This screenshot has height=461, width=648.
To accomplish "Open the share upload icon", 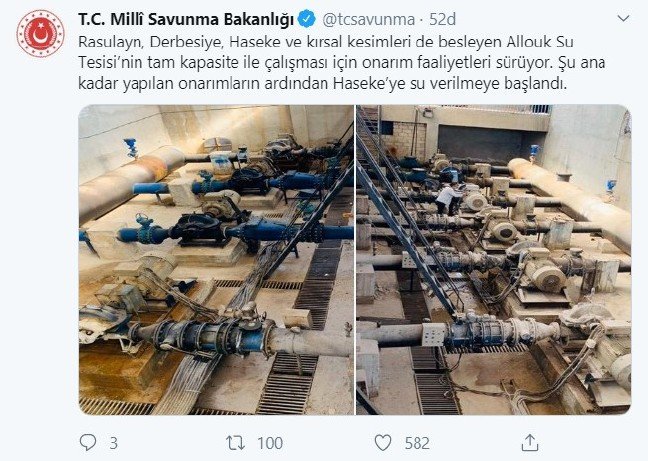I will tap(530, 442).
